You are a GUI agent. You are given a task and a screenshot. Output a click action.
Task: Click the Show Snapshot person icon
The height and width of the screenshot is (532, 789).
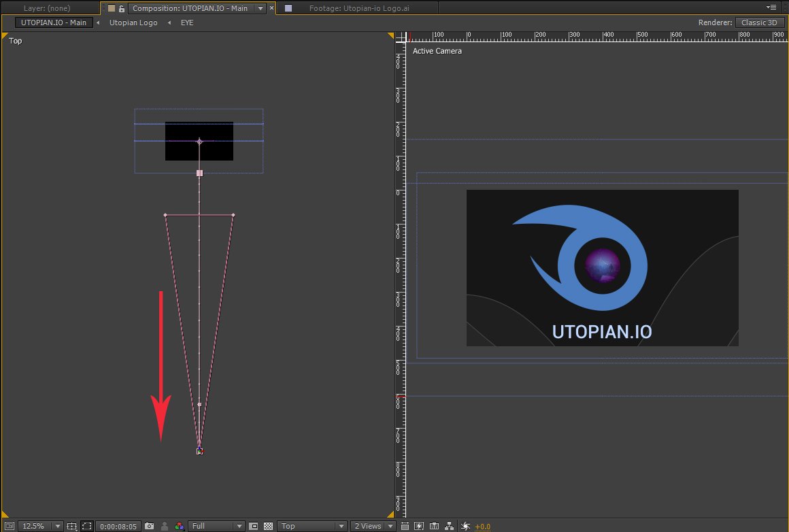(165, 526)
